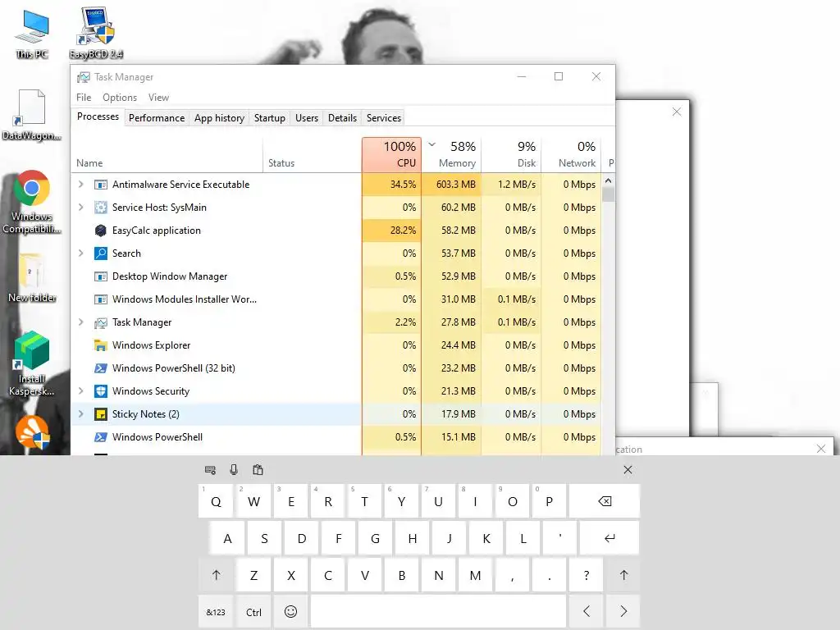This screenshot has height=630, width=840.
Task: Switch to the Services tab
Action: click(384, 118)
